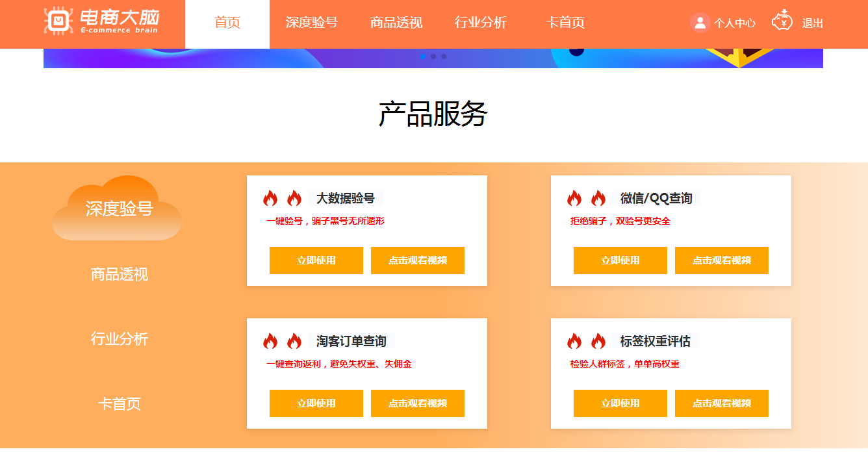Watch the video for 淘客订单查询
The width and height of the screenshot is (868, 456).
click(418, 403)
